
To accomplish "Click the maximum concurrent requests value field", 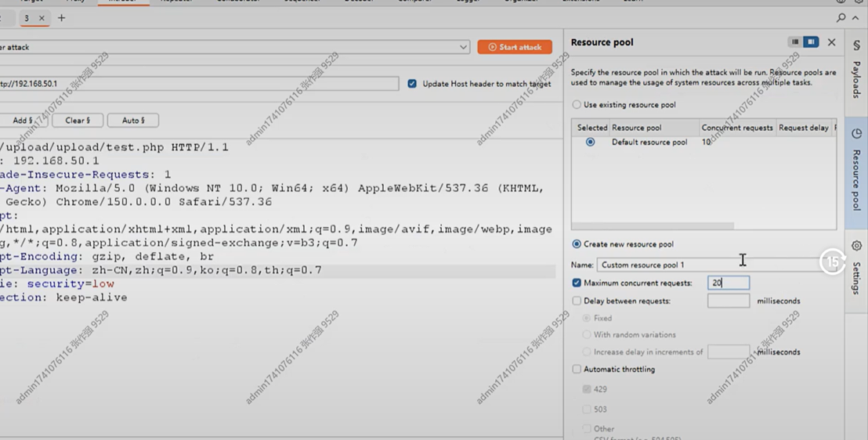I will point(729,283).
